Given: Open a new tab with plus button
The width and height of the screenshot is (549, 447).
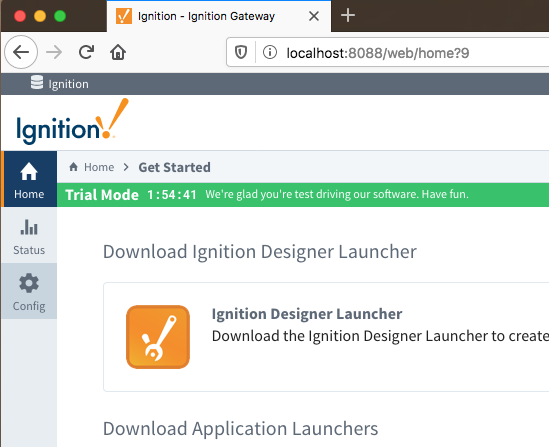Looking at the screenshot, I should click(x=348, y=15).
